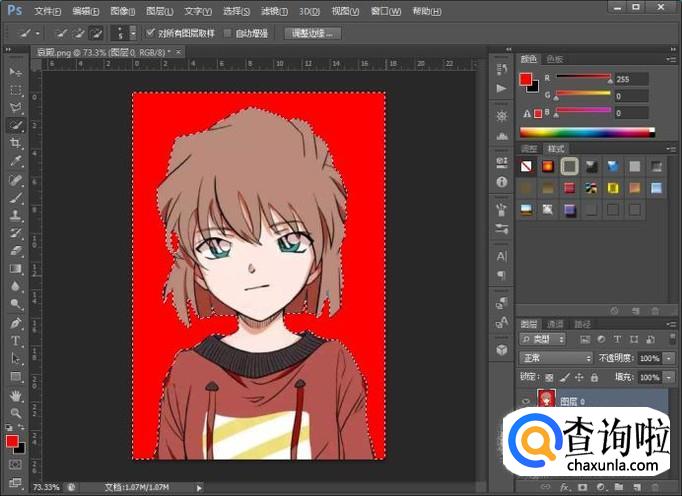
Task: Enable the 自动增强 checkbox
Action: pyautogui.click(x=228, y=33)
